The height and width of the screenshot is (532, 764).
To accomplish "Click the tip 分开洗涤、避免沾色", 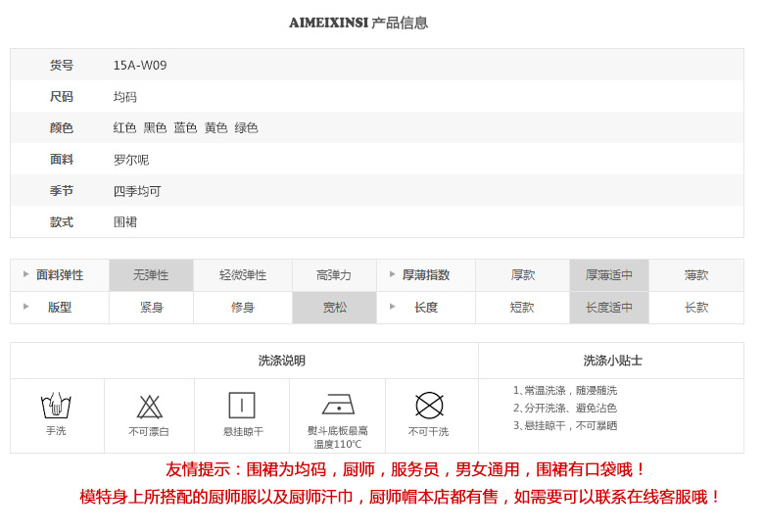I will 565,409.
